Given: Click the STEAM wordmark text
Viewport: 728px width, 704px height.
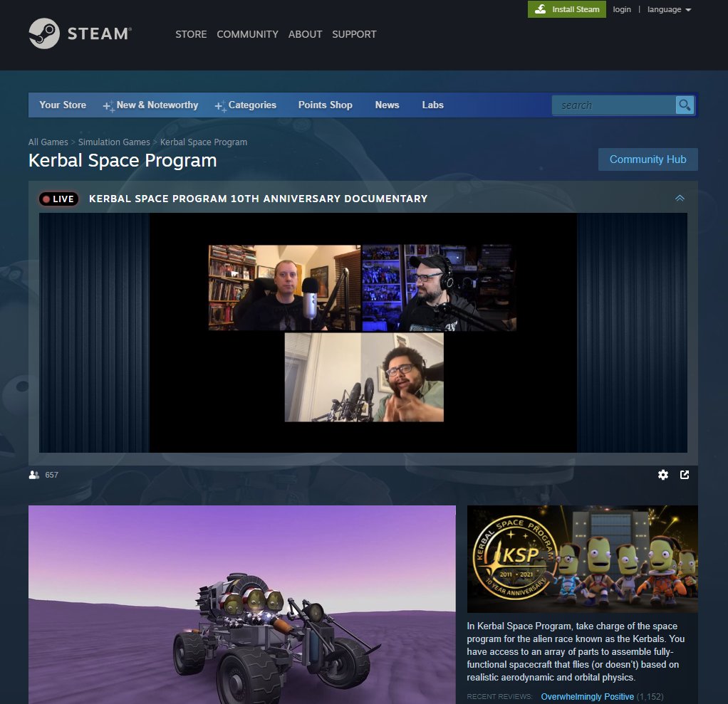Looking at the screenshot, I should click(99, 33).
